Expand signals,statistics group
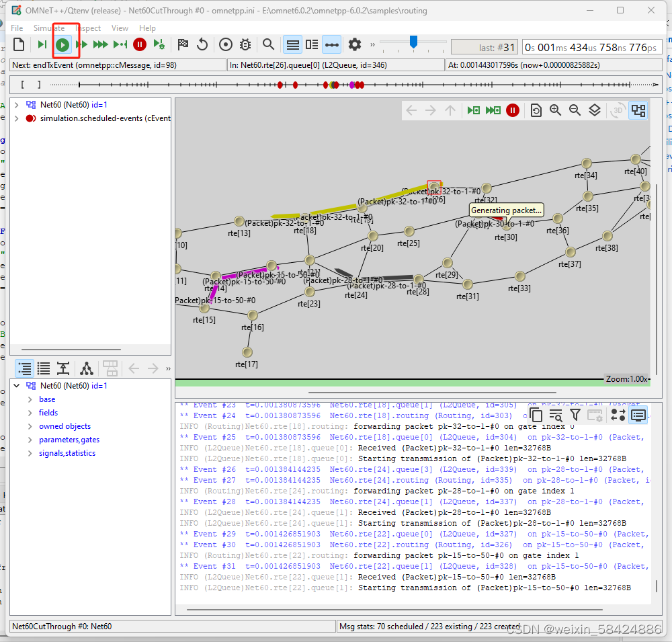672x642 pixels. pyautogui.click(x=30, y=453)
